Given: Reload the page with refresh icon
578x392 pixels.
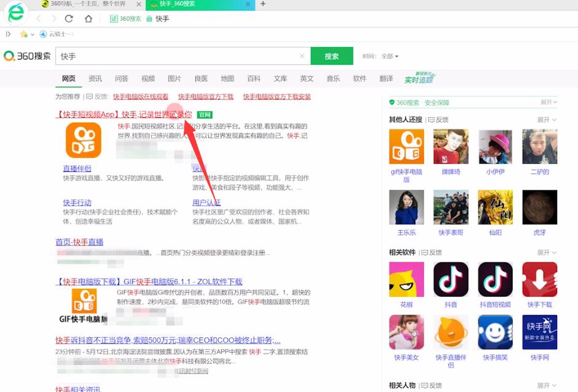Looking at the screenshot, I should click(x=69, y=19).
